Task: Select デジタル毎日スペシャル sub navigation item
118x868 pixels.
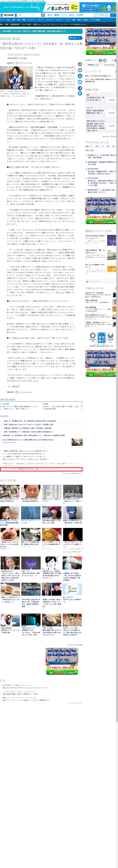Action: pos(78,24)
